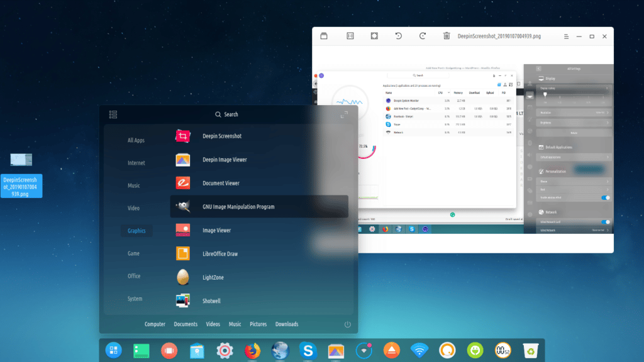Rotate the image counterclockwise in viewer toolbar
644x362 pixels.
point(398,36)
